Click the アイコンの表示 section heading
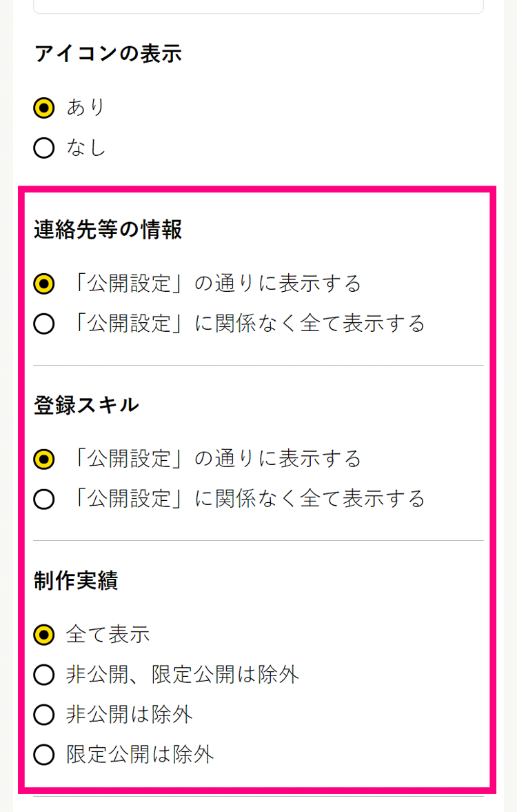 pos(108,54)
